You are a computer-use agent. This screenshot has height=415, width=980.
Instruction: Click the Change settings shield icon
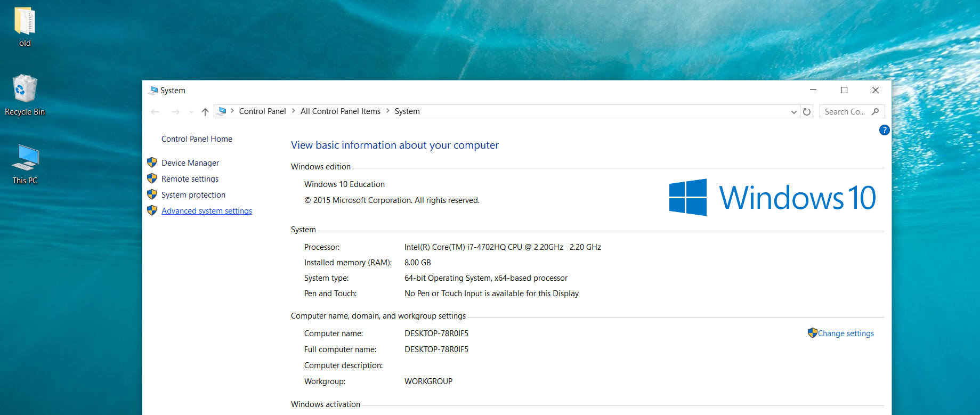coord(812,333)
